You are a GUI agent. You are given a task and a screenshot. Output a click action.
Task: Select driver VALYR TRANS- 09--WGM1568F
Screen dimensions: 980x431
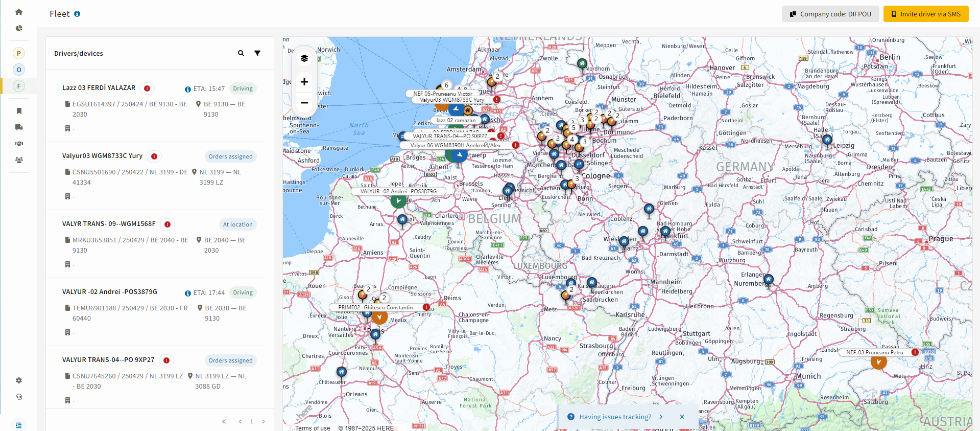[109, 224]
